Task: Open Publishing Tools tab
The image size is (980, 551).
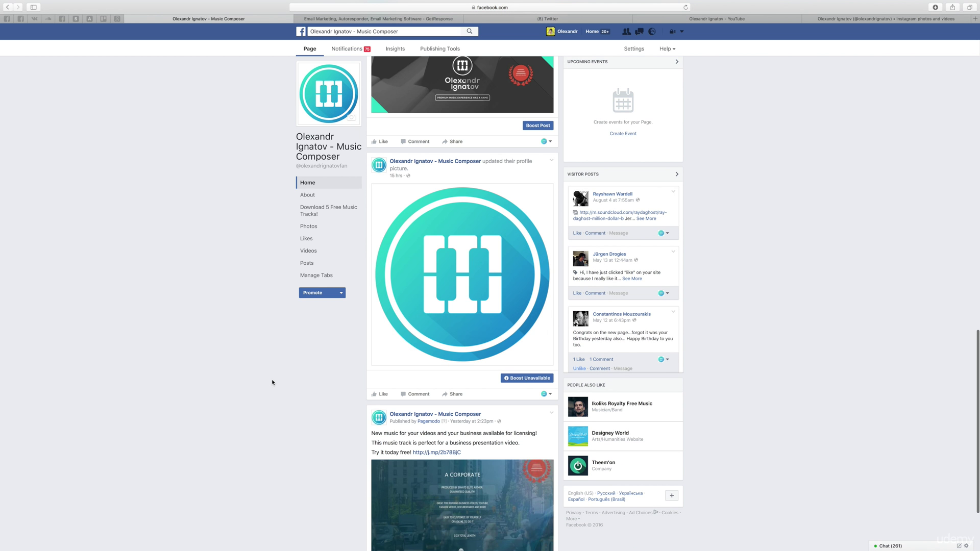Action: [x=439, y=49]
